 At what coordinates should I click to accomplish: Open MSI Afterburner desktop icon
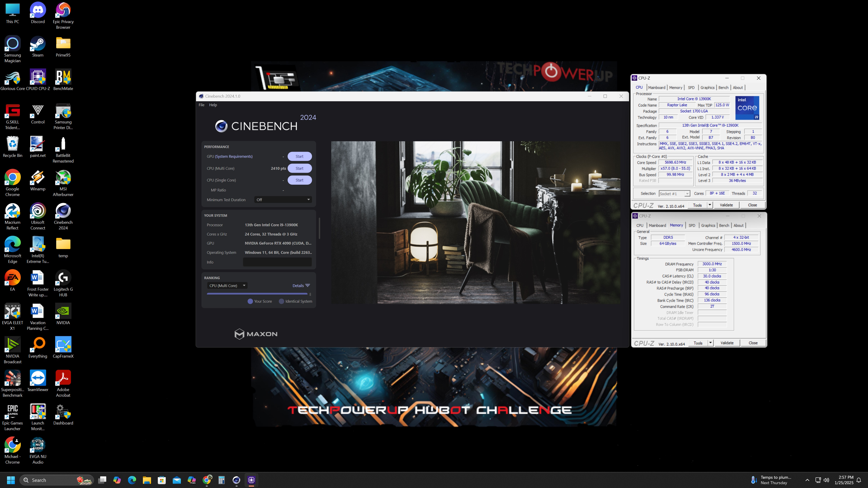tap(63, 183)
